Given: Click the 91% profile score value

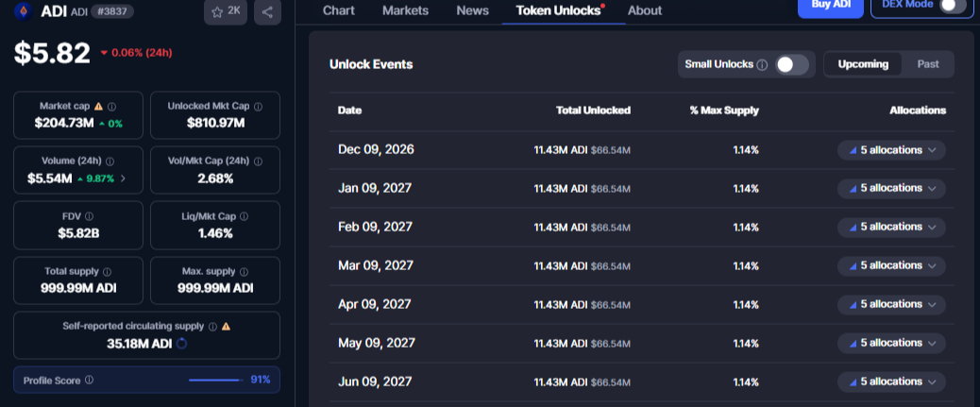Looking at the screenshot, I should click(261, 380).
